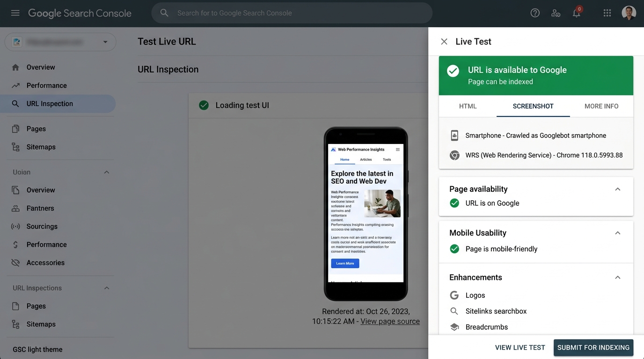Select Tools tab in phone preview
The height and width of the screenshot is (359, 644).
387,159
